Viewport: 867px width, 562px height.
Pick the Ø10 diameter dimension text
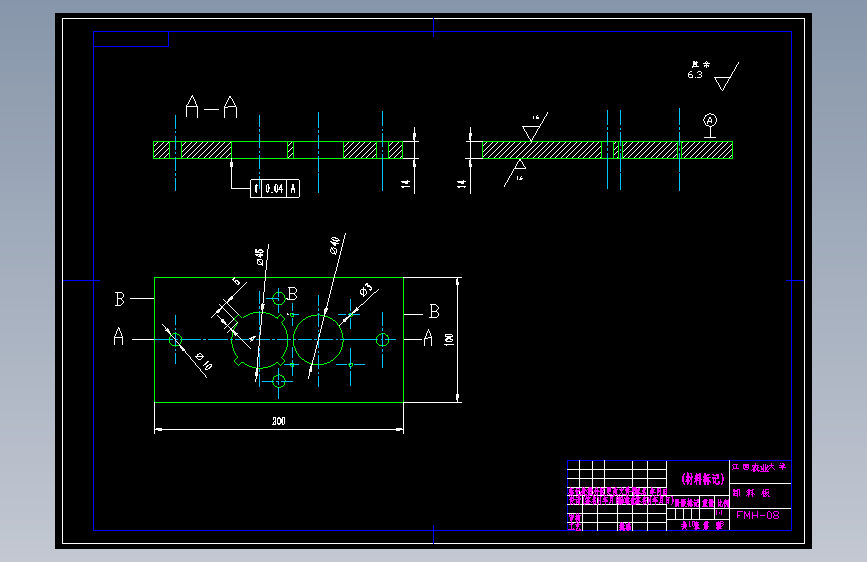pos(203,361)
